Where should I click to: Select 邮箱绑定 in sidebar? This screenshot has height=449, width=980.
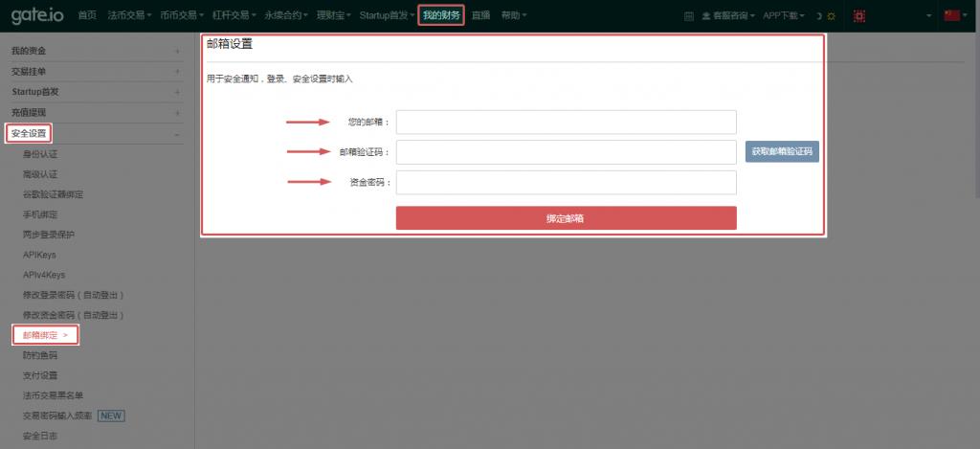pos(46,335)
